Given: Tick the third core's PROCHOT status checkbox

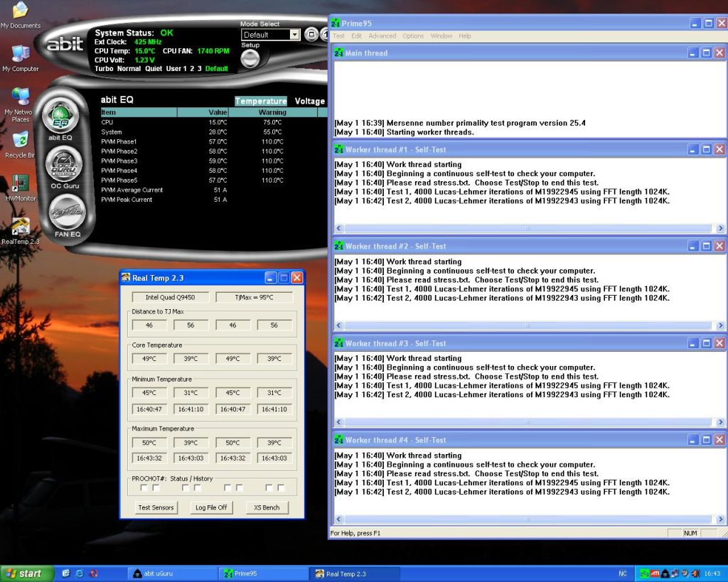Looking at the screenshot, I should (227, 487).
